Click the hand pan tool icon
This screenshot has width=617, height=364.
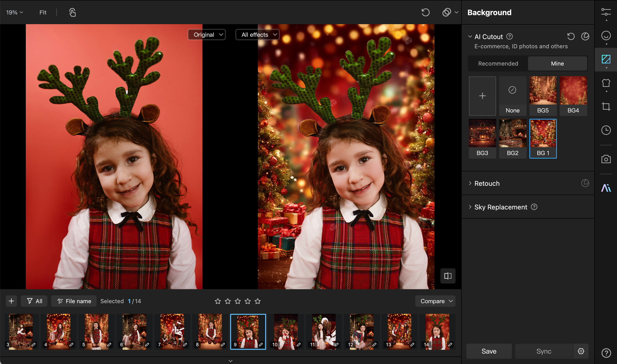coord(72,13)
